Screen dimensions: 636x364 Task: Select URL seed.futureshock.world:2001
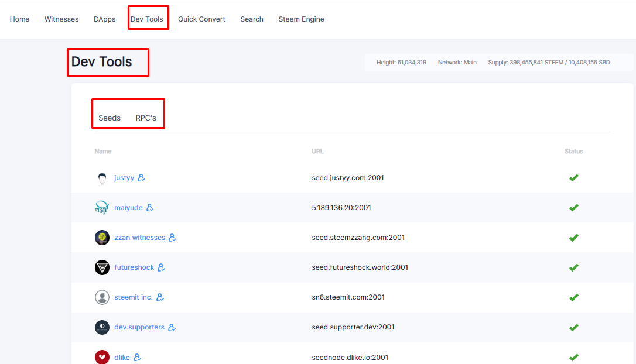pyautogui.click(x=360, y=267)
